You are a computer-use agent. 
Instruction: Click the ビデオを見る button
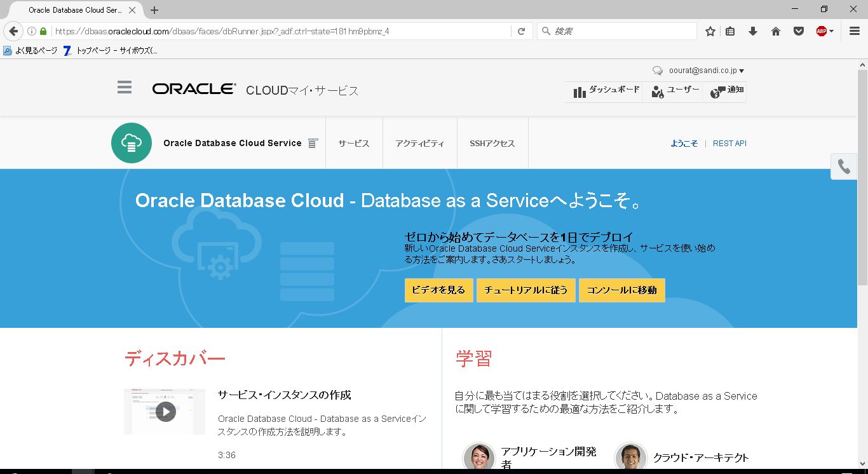(x=438, y=290)
